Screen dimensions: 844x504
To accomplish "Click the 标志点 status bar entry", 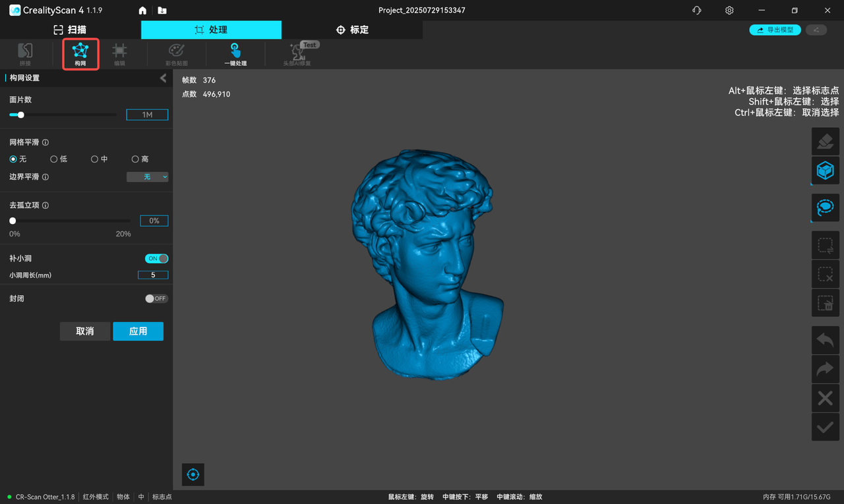I will click(162, 497).
